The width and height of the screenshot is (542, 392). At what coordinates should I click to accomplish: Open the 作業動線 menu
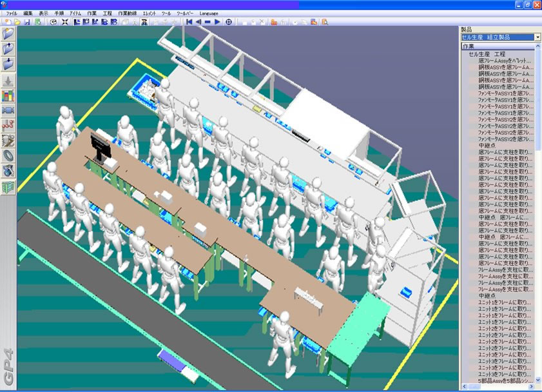[x=127, y=13]
